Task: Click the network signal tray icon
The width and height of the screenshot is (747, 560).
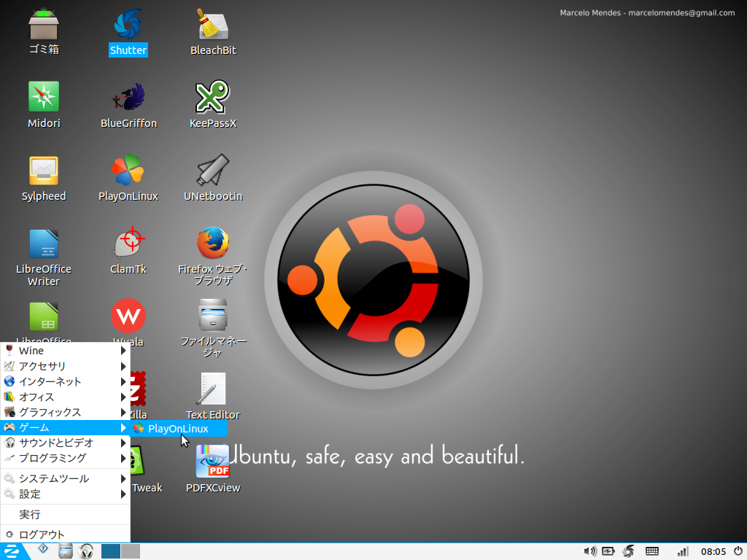Action: click(682, 551)
